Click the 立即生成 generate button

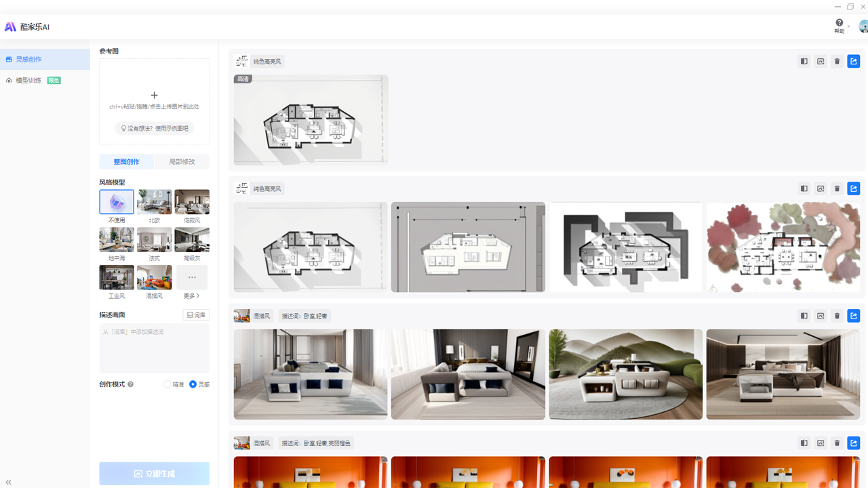point(154,474)
